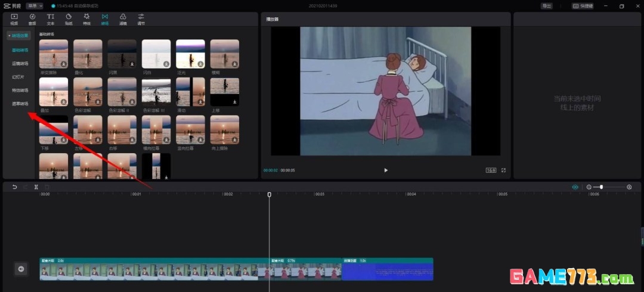Select the 遮罩转场 category in the sidebar
644x292 pixels.
click(20, 104)
